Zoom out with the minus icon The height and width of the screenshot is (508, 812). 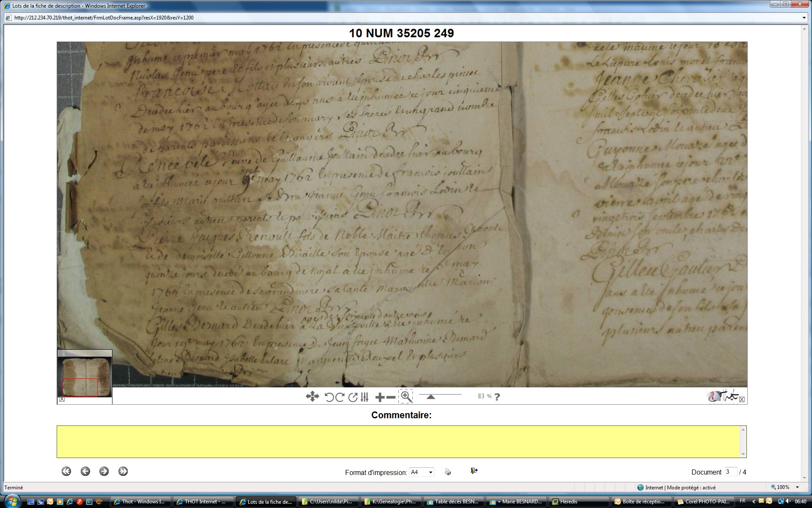coord(391,397)
